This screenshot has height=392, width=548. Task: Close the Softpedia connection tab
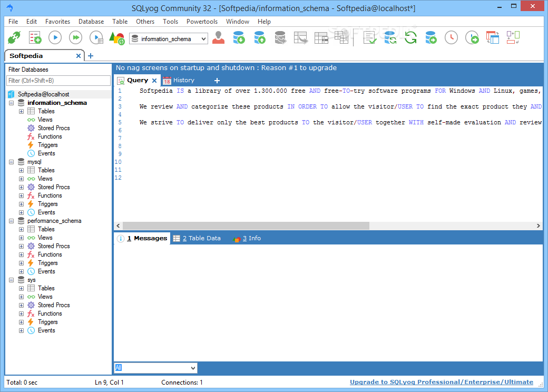point(79,56)
